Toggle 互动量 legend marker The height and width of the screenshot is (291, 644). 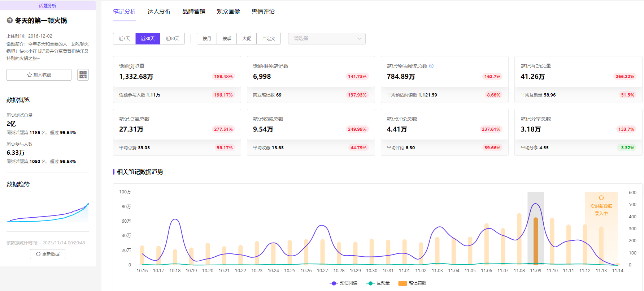click(370, 283)
